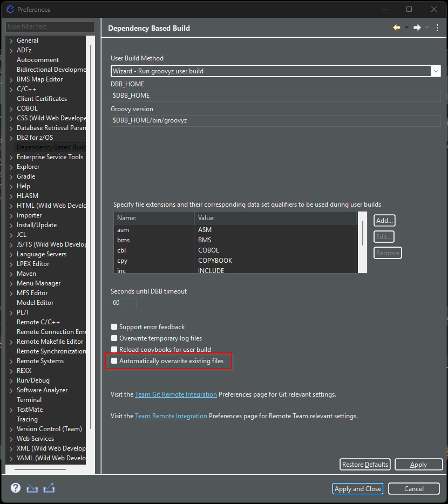
Task: Check Automatically overwrite existing files
Action: (114, 361)
